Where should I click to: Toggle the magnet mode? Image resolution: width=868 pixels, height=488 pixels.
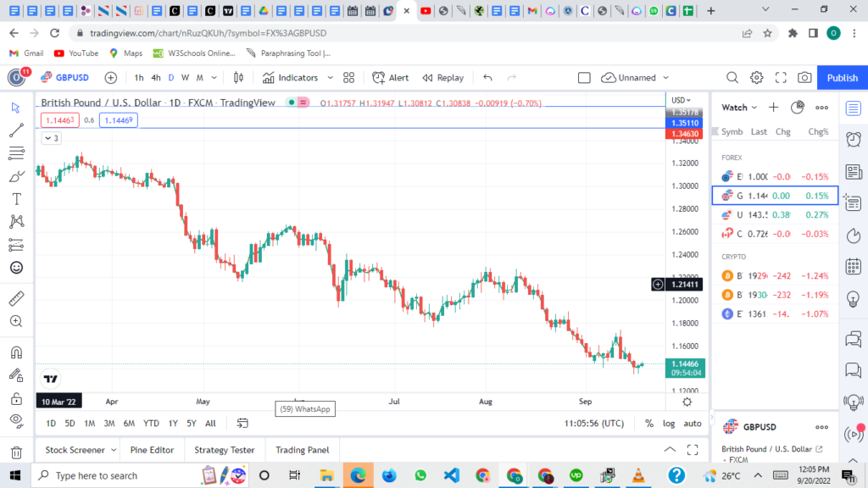tap(16, 352)
